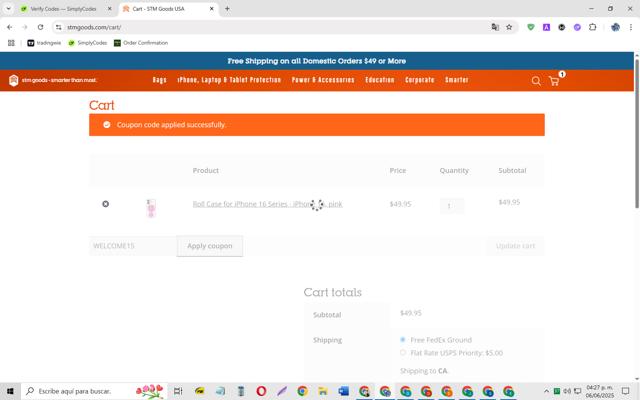Close the Verify Codes tab
Screen dimensions: 640x400
coord(109,9)
